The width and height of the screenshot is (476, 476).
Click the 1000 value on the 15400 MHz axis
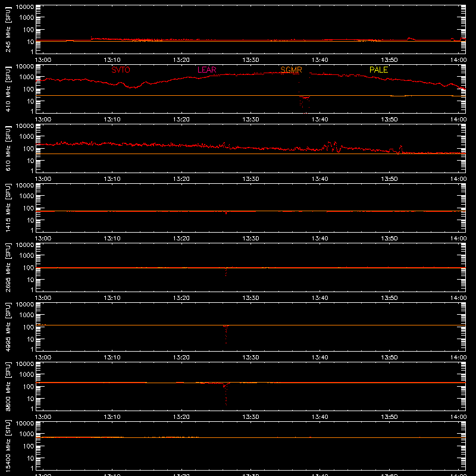[27, 434]
